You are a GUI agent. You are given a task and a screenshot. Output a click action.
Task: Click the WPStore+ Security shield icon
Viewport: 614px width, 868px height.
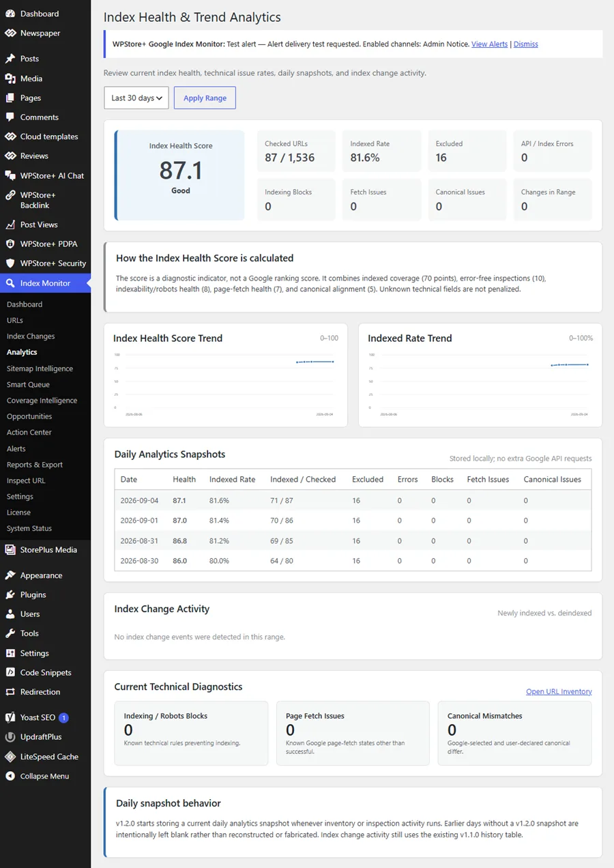(10, 263)
